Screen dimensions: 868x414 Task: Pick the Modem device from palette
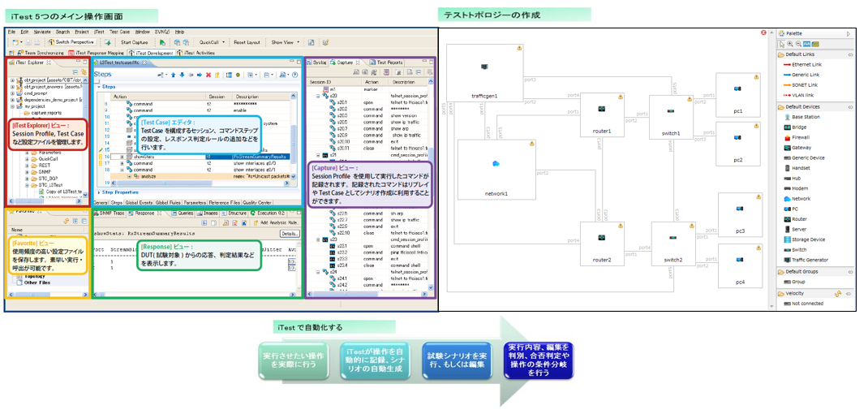pyautogui.click(x=796, y=188)
